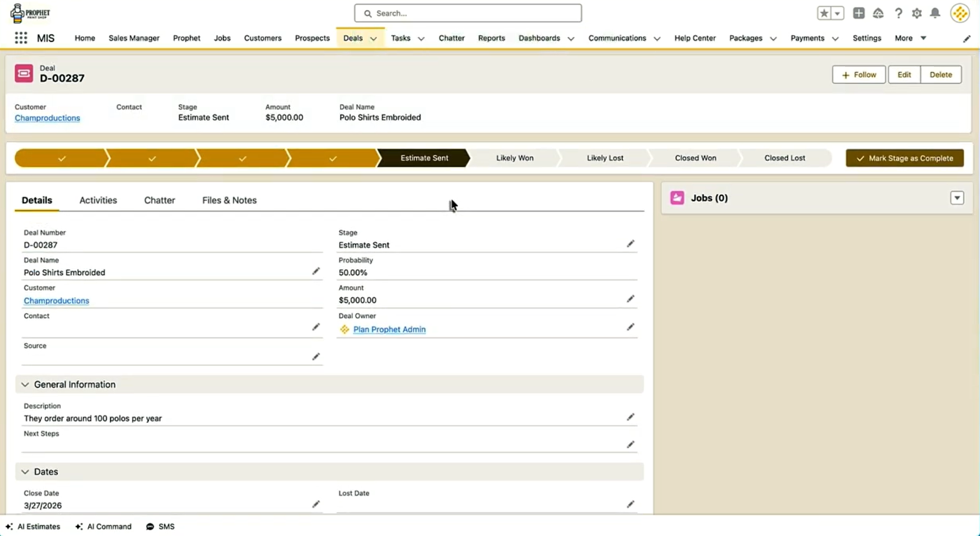Open the Guidance Center cloud icon
The image size is (980, 536).
pyautogui.click(x=878, y=13)
